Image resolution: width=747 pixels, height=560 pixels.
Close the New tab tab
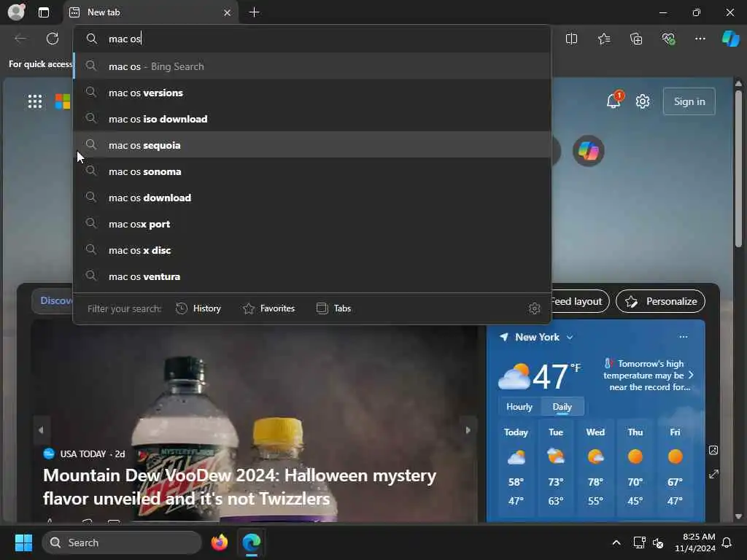[x=228, y=12]
